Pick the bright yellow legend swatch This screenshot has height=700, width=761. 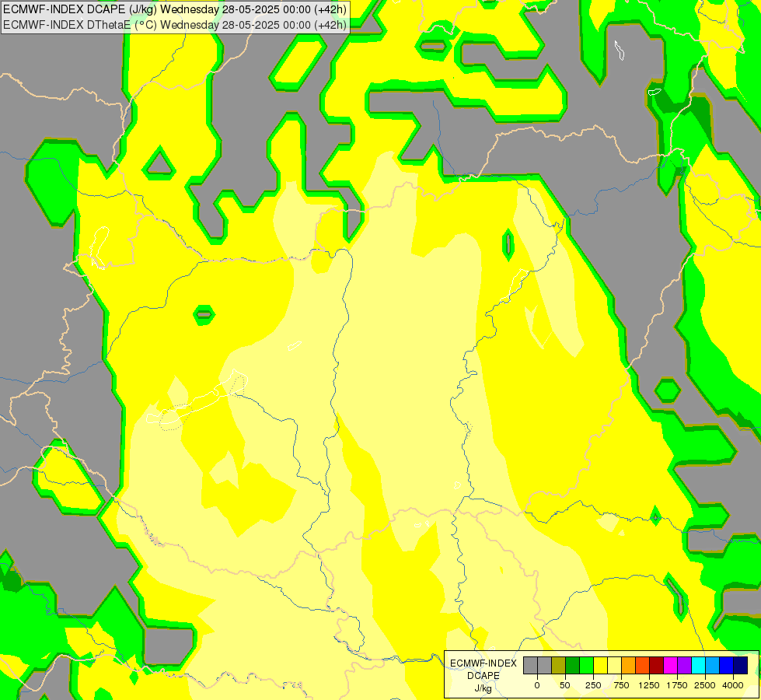pyautogui.click(x=601, y=666)
